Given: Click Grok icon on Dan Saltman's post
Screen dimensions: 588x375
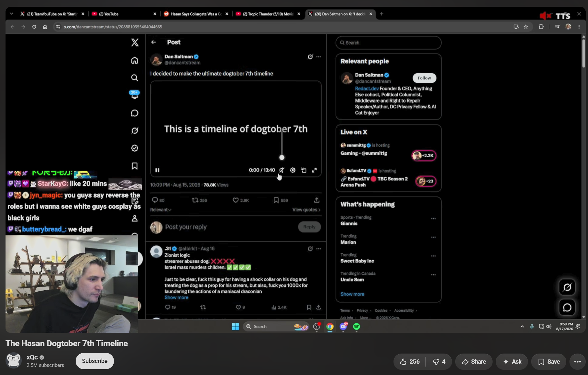Looking at the screenshot, I should [x=310, y=57].
